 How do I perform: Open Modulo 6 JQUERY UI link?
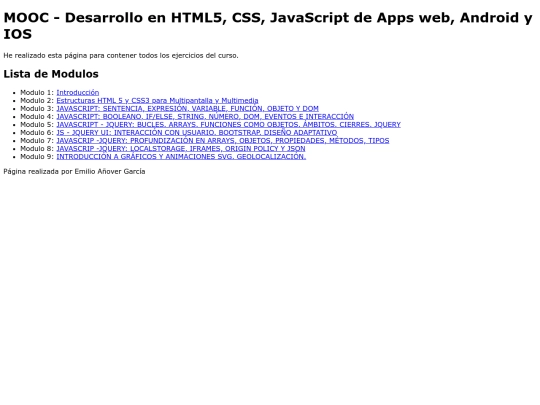click(197, 133)
